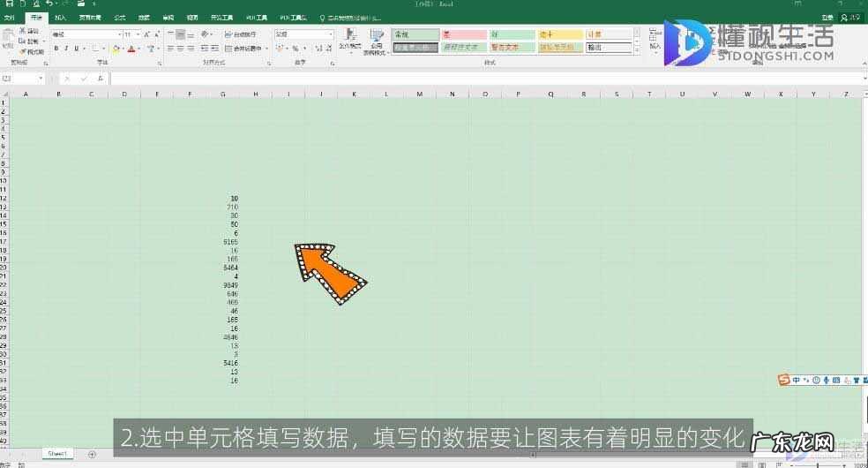The height and width of the screenshot is (468, 868).
Task: Click in the formula bar
Action: (487, 79)
